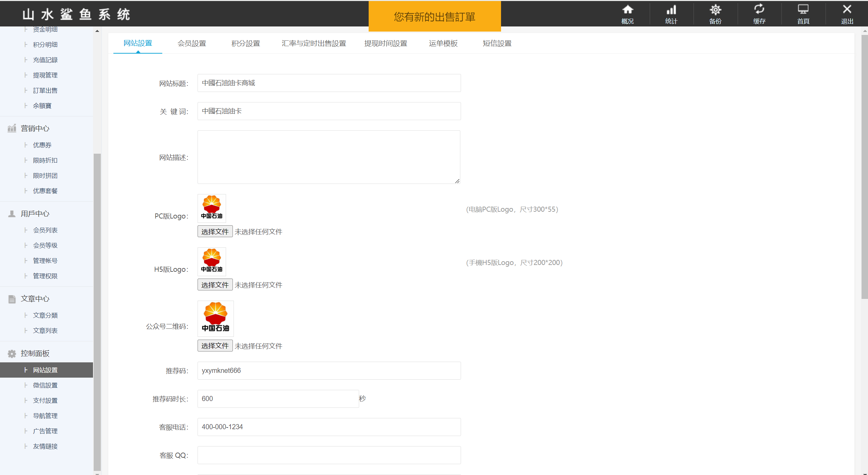Go to 首頁 via the monitor icon
Image resolution: width=868 pixels, height=475 pixels.
(803, 10)
